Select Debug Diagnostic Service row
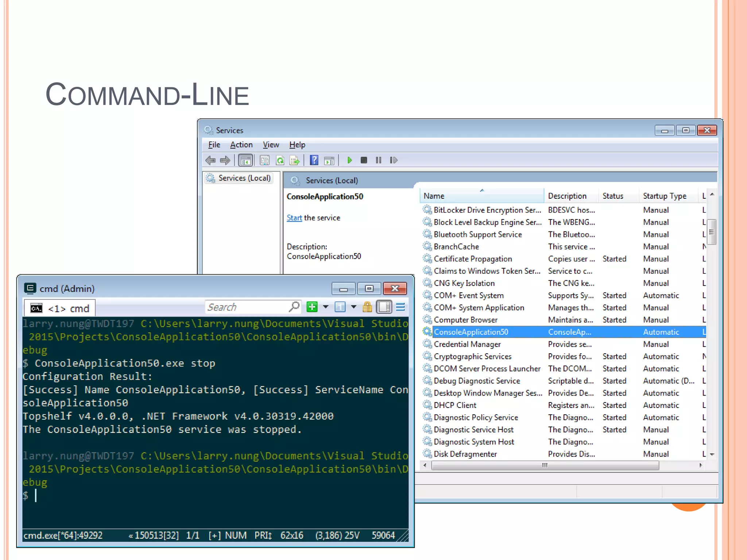Viewport: 747px width, 560px height. [564, 381]
